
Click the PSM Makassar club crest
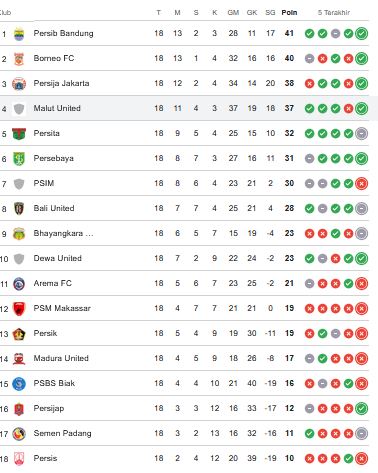click(19, 309)
